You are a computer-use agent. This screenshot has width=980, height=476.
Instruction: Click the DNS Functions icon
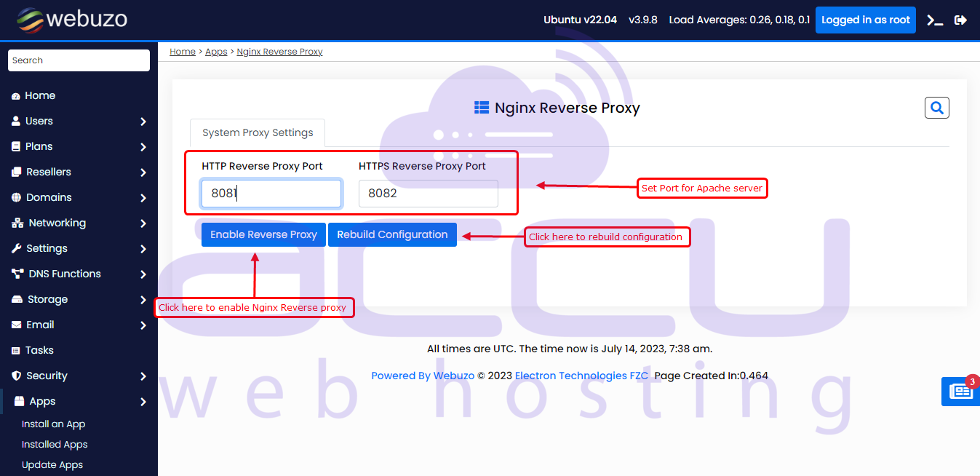pyautogui.click(x=17, y=274)
